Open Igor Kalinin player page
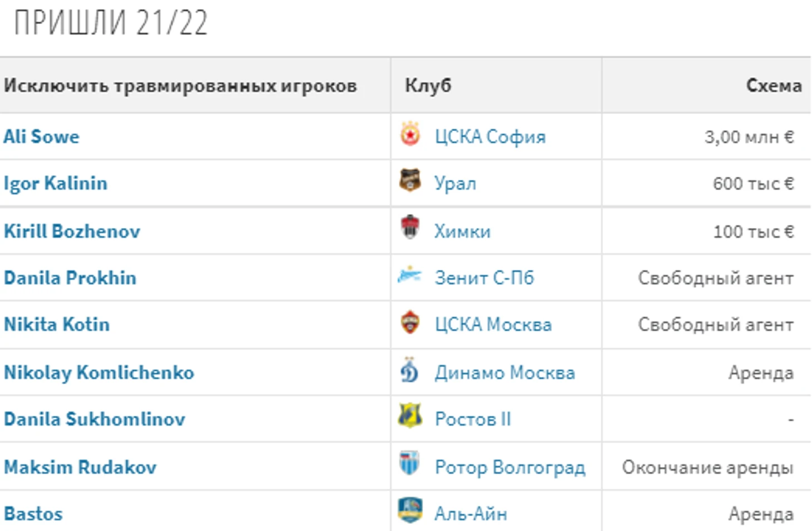The image size is (812, 531). pos(56,183)
